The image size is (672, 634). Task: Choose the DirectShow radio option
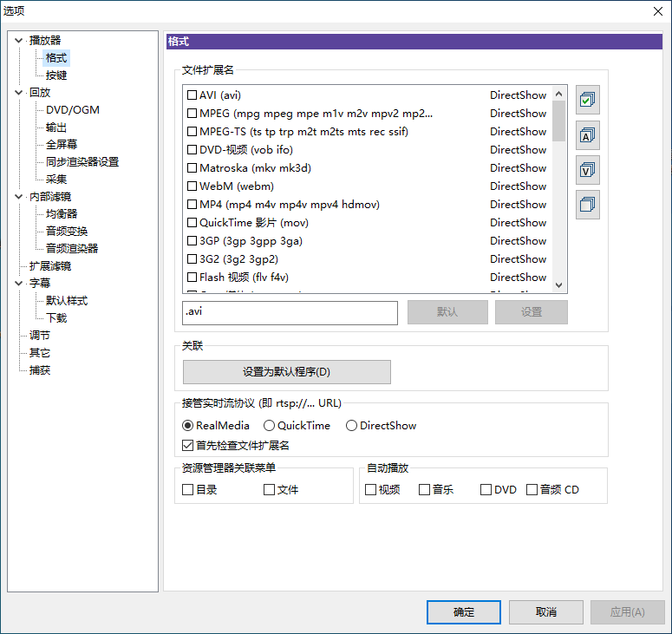[x=352, y=426]
